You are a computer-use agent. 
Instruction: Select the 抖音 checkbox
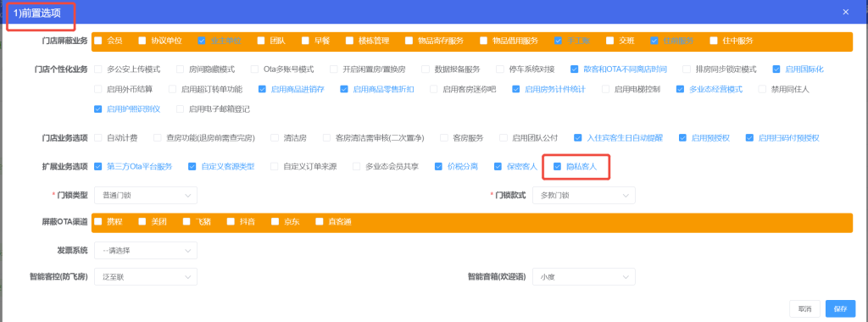tap(231, 222)
